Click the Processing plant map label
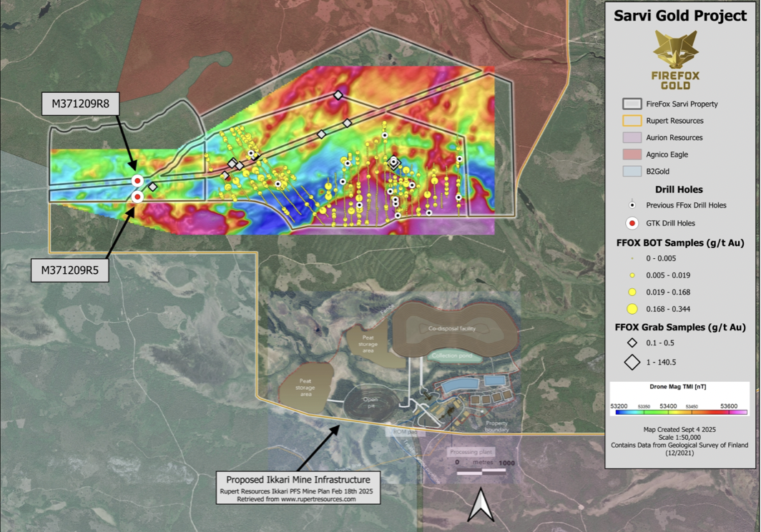This screenshot has height=532, width=761. coord(471,452)
